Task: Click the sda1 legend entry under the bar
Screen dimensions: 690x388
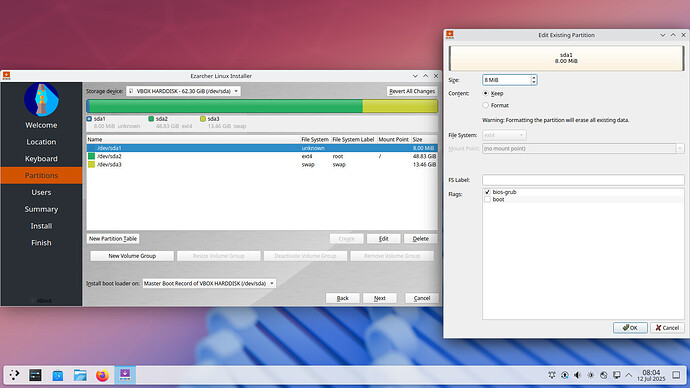Action: (x=113, y=122)
